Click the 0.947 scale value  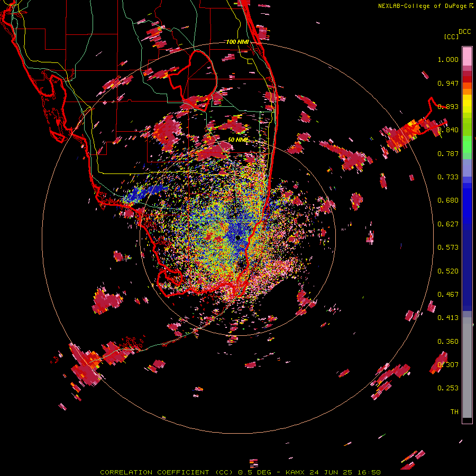tap(448, 83)
